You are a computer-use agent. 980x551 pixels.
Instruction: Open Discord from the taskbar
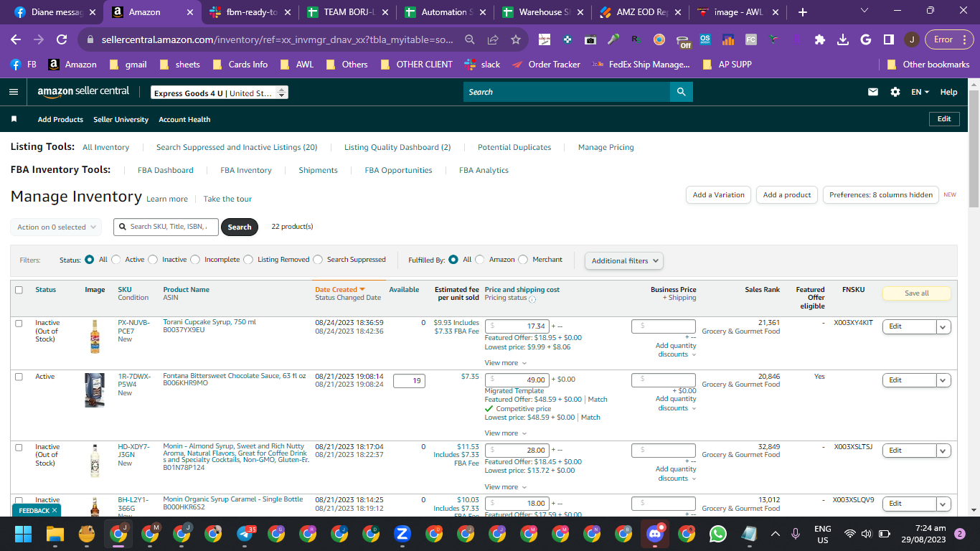pyautogui.click(x=655, y=534)
